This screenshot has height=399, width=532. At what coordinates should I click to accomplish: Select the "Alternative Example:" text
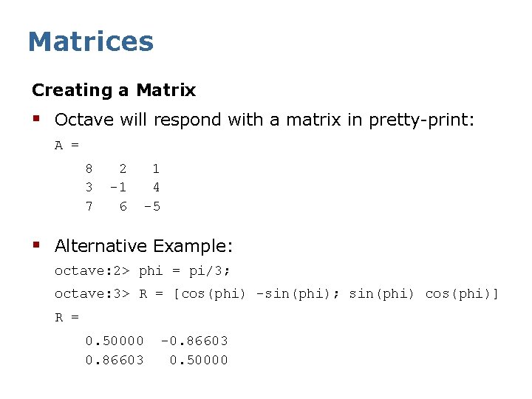click(x=144, y=245)
